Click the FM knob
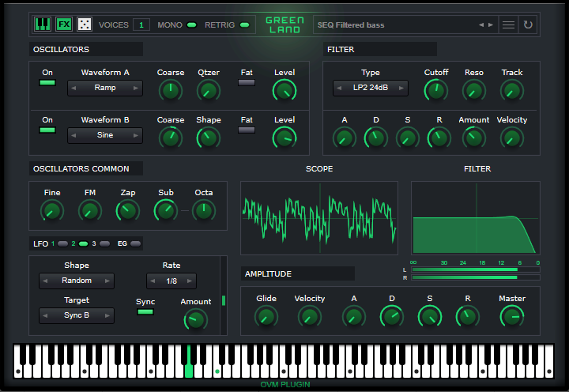Image resolution: width=569 pixels, height=392 pixels. 90,211
